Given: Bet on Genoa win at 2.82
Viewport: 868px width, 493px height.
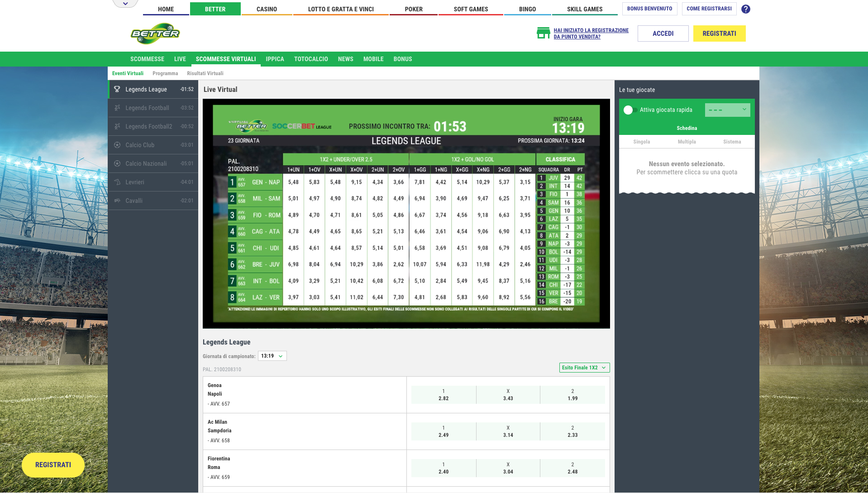Looking at the screenshot, I should coord(444,395).
